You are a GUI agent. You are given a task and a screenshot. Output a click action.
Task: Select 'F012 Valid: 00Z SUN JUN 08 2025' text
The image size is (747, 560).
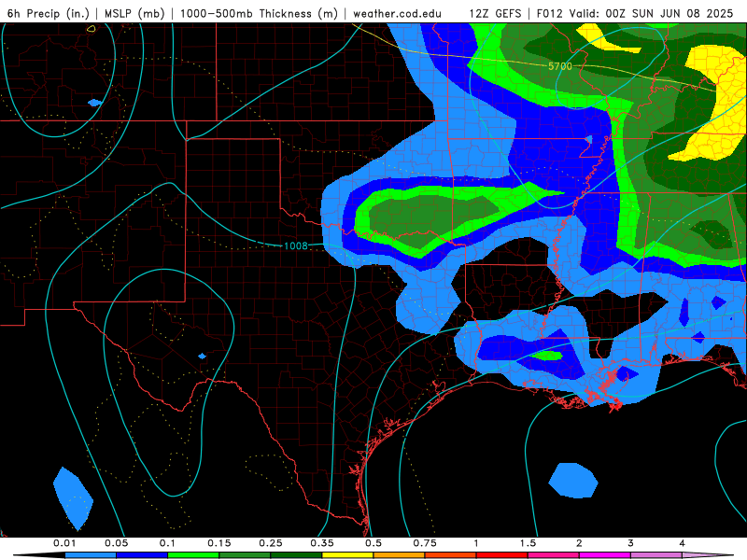pyautogui.click(x=635, y=13)
